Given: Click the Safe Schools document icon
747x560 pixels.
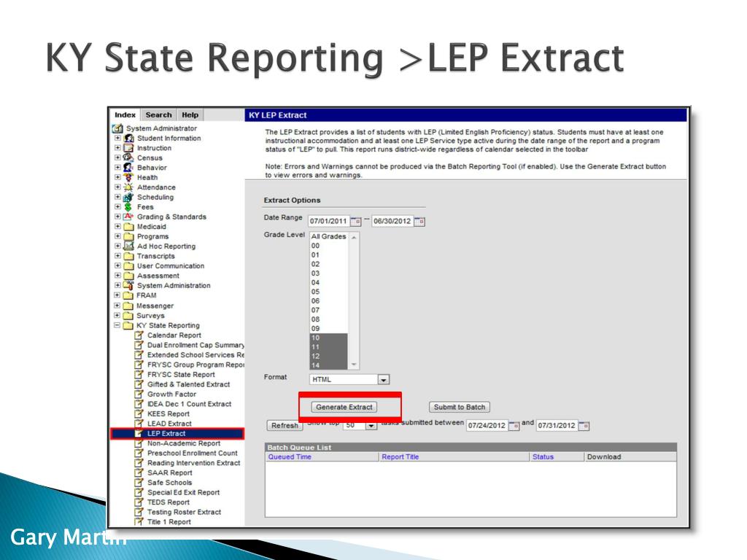Looking at the screenshot, I should (x=139, y=483).
